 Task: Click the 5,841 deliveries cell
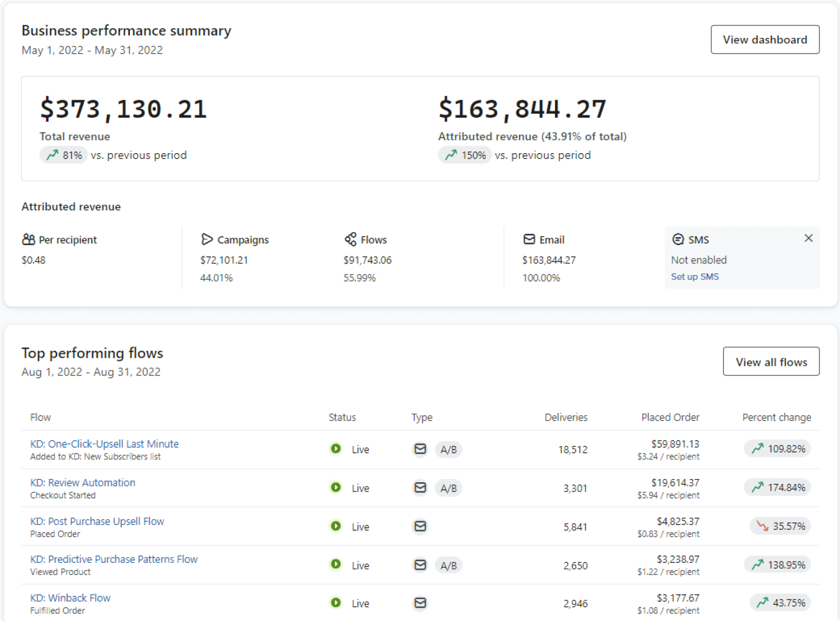575,527
